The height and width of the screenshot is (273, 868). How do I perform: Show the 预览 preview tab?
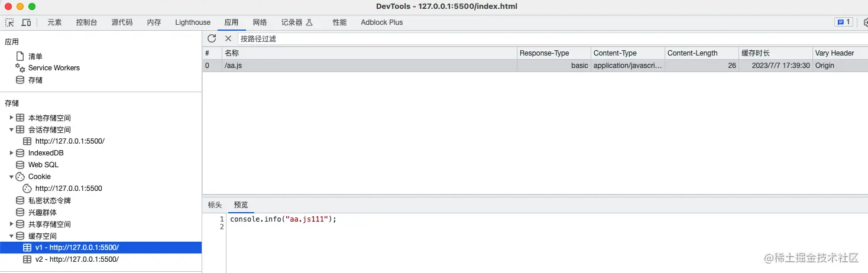(x=241, y=205)
